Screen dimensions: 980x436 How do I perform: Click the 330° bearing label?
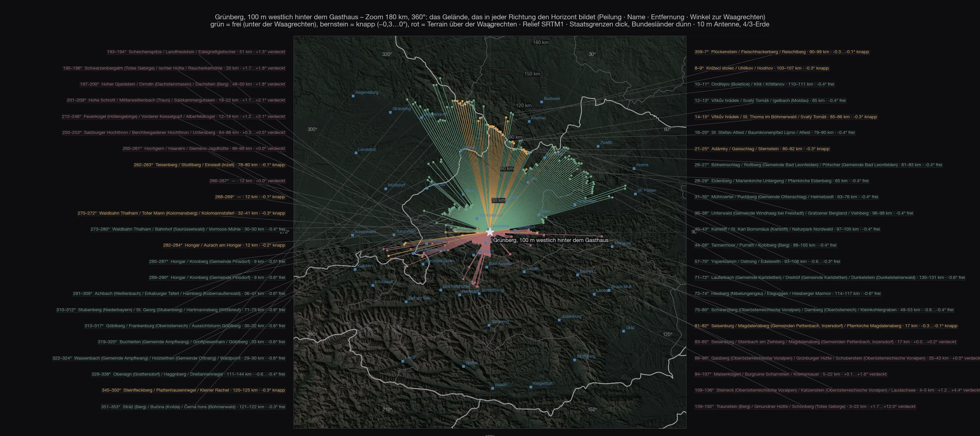387,55
